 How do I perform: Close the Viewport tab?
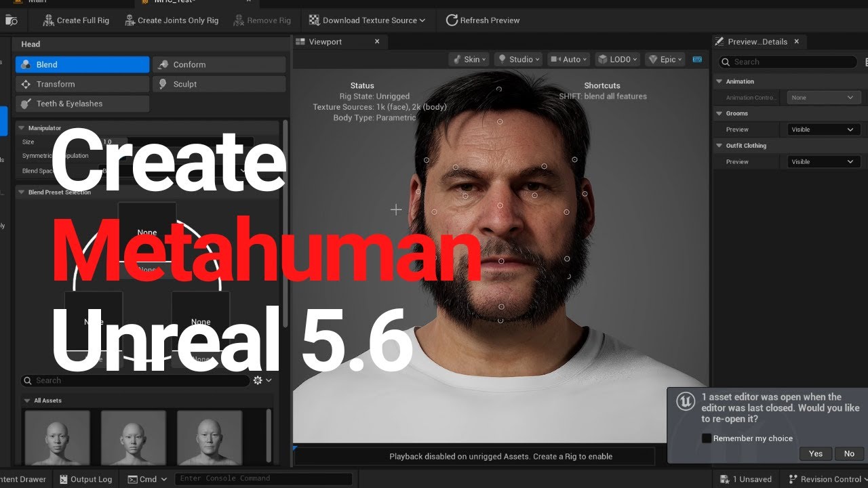(378, 41)
